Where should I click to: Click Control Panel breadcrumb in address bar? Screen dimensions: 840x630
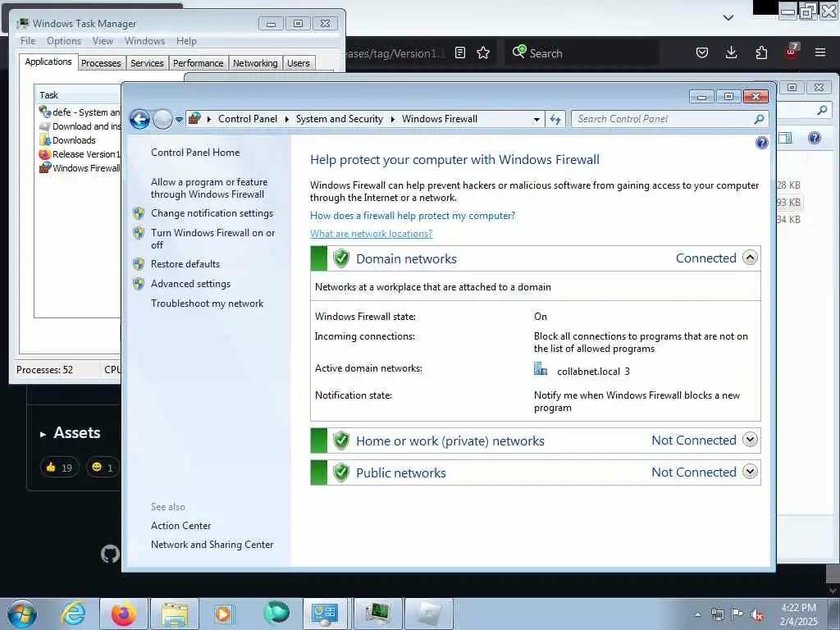click(x=248, y=119)
